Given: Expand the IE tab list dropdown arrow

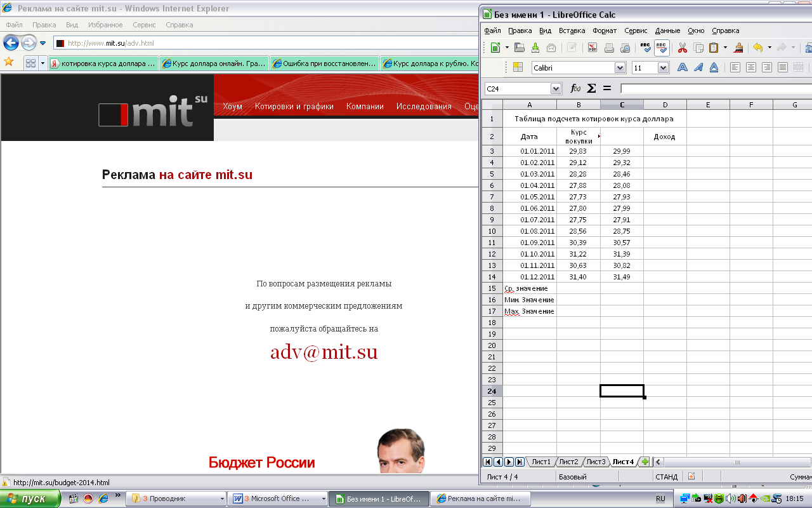Looking at the screenshot, I should coord(43,63).
